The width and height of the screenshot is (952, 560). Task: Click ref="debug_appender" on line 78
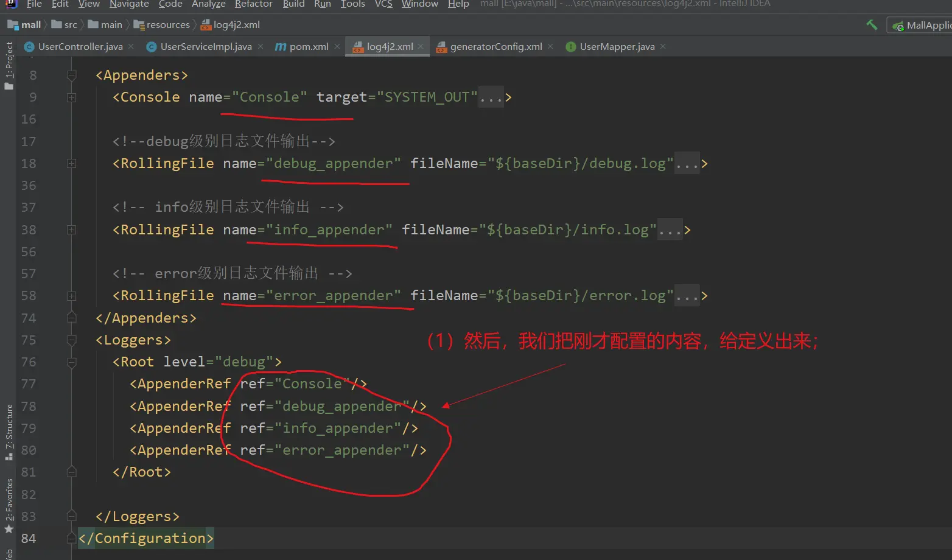(x=325, y=407)
